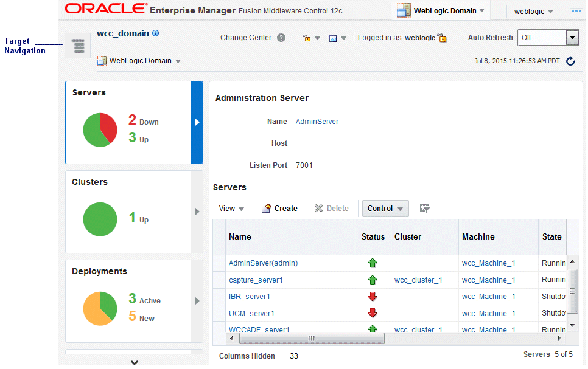Screen dimensions: 588x369
Task: Click the Delete button label
Action: tap(337, 209)
